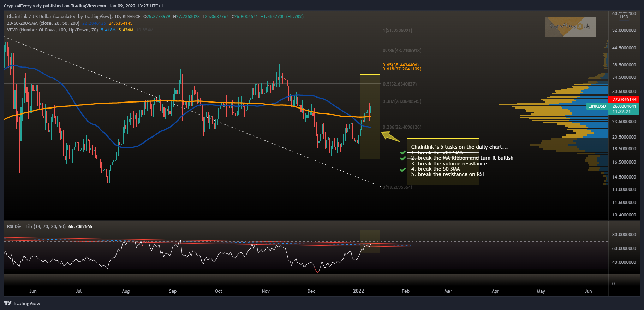Click the 40.0000000 RSI axis label
644x310 pixels.
pos(624,262)
